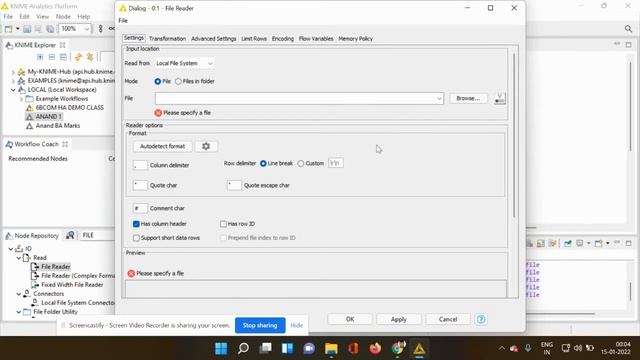Switch to Limit Rows tab
The image size is (640, 360).
coord(254,39)
